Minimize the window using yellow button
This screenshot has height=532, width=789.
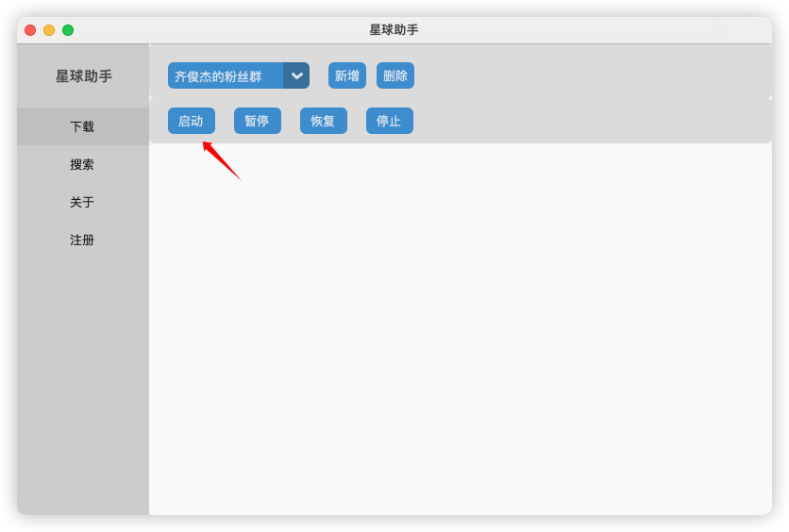[49, 30]
